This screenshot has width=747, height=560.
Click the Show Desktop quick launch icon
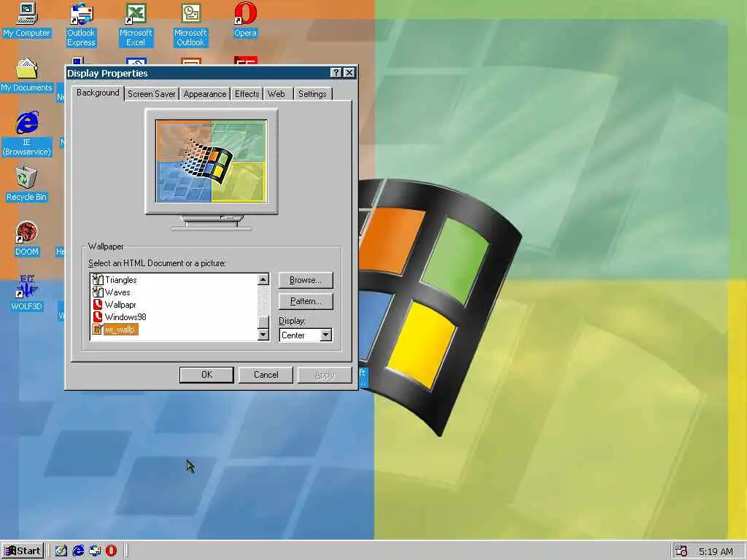pyautogui.click(x=61, y=551)
